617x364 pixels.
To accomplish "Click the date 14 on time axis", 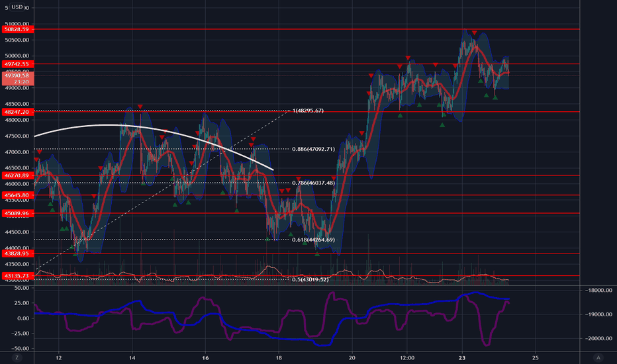I will click(132, 357).
